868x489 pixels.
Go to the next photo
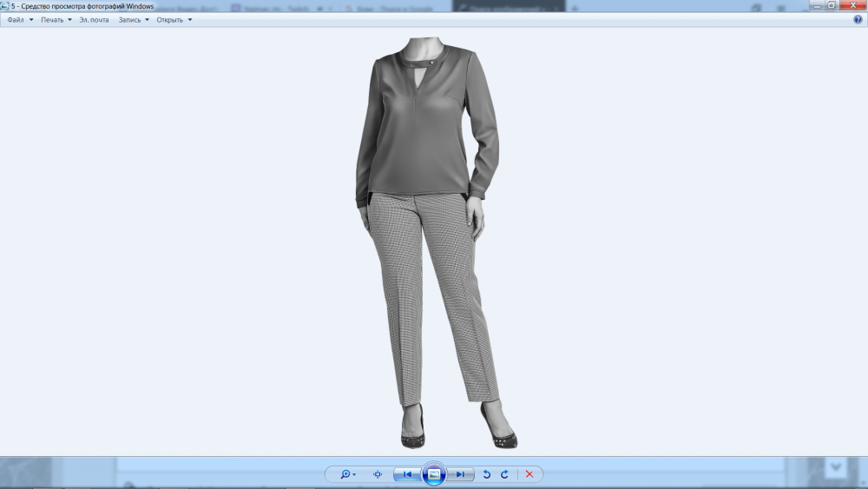coord(461,474)
